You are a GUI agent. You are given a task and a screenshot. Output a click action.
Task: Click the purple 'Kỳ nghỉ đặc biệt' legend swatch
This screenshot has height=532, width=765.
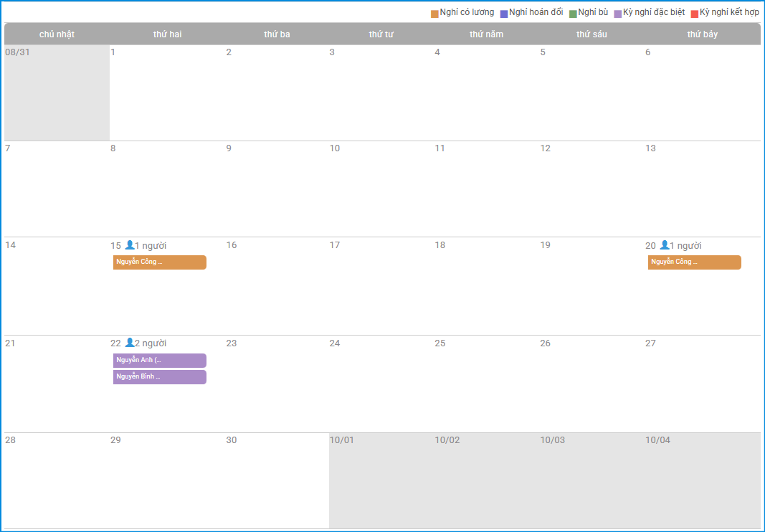click(618, 14)
